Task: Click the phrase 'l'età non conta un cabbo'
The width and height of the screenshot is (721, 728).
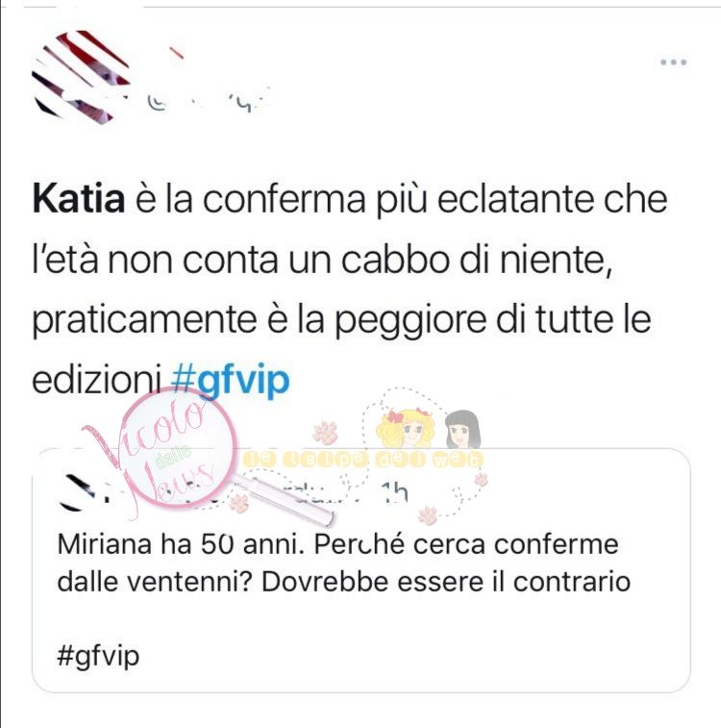Action: tap(241, 260)
